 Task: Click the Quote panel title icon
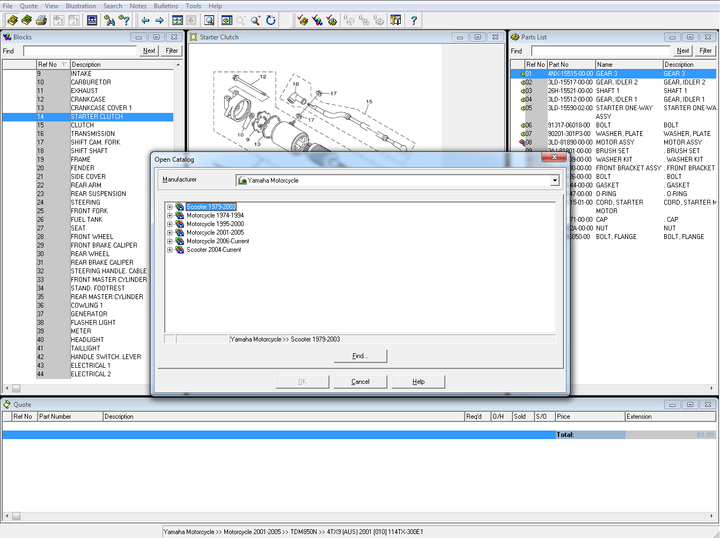[7, 404]
